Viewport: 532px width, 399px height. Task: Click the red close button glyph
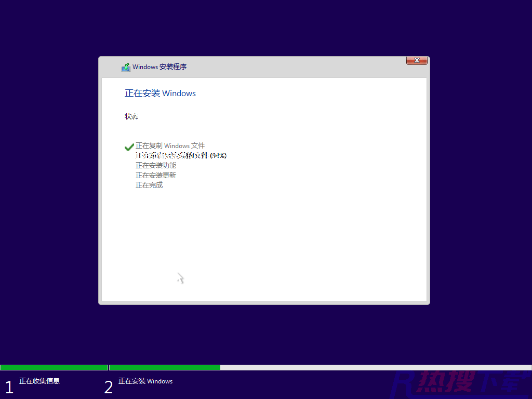(x=417, y=60)
